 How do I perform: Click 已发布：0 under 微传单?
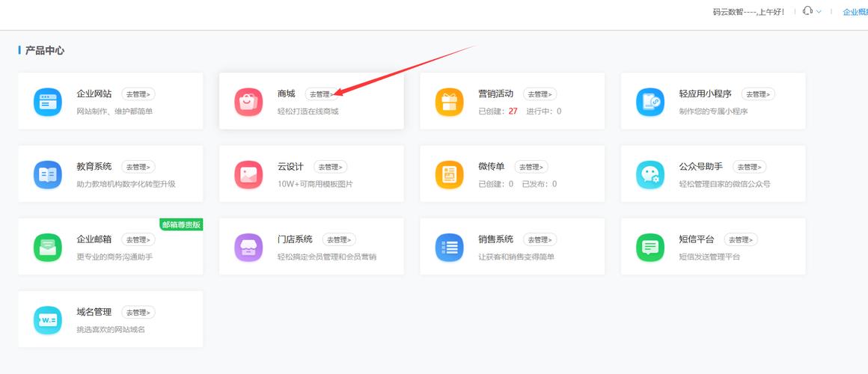pos(540,184)
